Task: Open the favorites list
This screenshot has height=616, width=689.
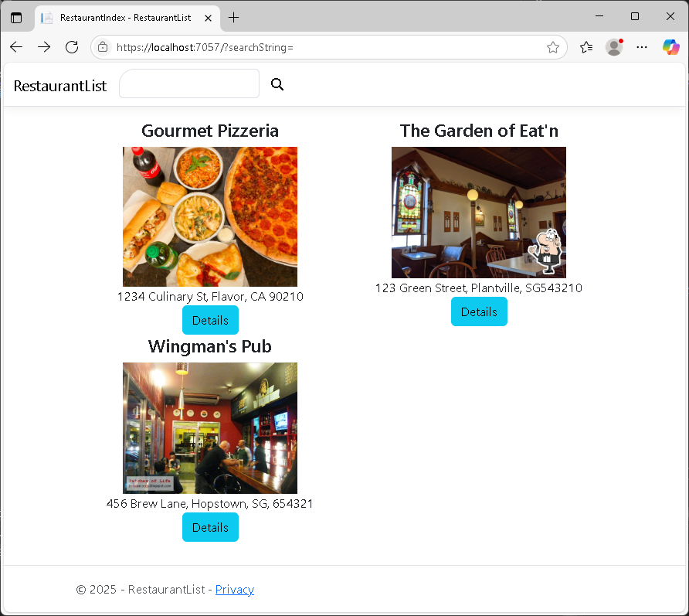Action: pyautogui.click(x=586, y=47)
